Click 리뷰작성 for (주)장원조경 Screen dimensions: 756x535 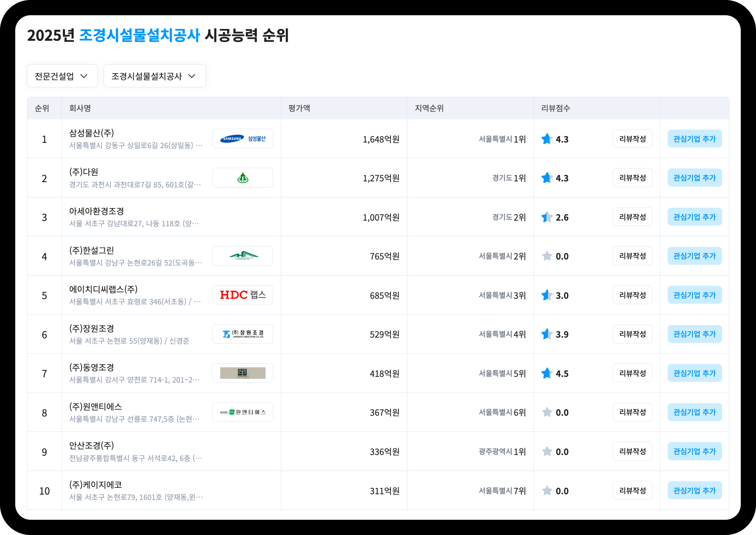click(633, 334)
